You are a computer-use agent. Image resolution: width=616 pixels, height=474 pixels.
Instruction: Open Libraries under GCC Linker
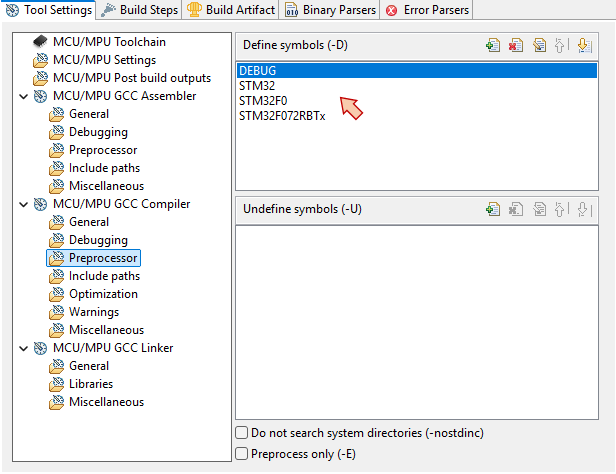[x=90, y=384]
